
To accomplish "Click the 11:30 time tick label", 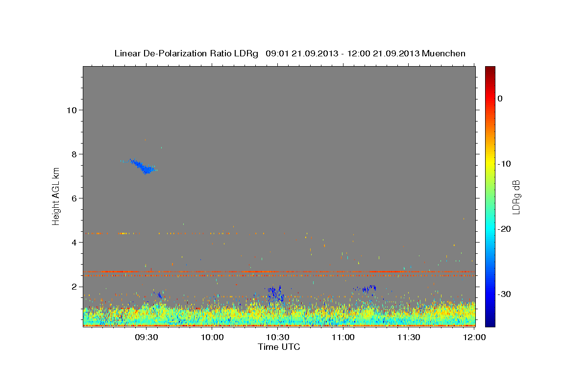I will pyautogui.click(x=409, y=337).
